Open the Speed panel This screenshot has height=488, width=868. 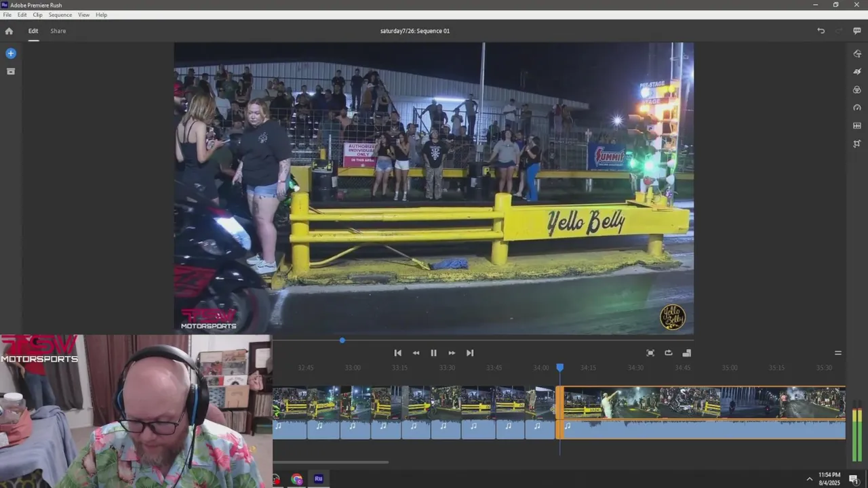point(857,108)
